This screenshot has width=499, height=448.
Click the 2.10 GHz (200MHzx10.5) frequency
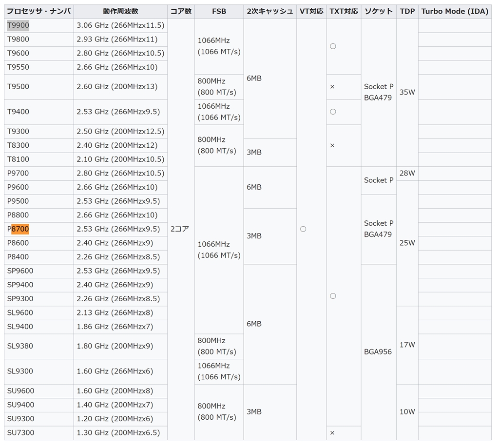click(x=121, y=159)
